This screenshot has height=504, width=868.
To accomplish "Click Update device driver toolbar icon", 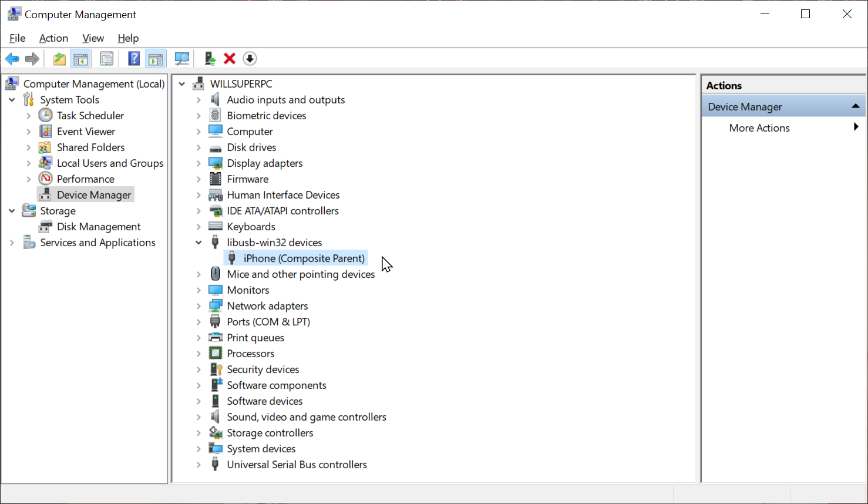I will tap(210, 59).
